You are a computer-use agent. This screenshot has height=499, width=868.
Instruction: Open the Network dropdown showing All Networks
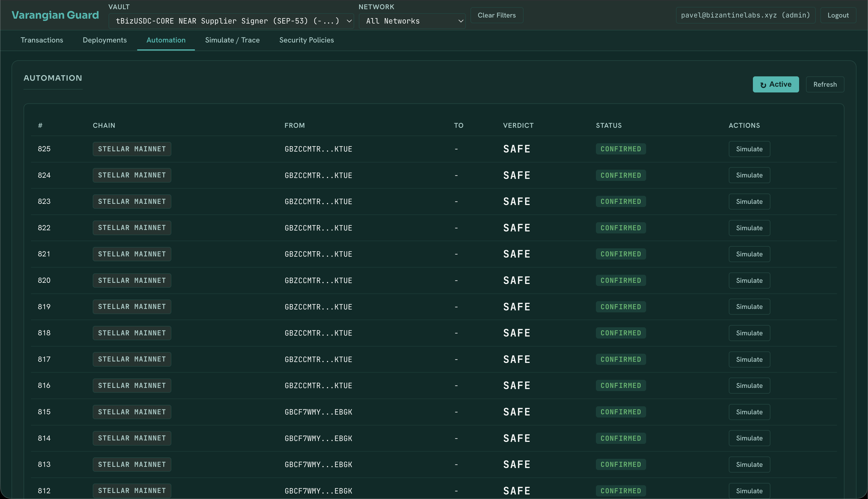pyautogui.click(x=412, y=21)
